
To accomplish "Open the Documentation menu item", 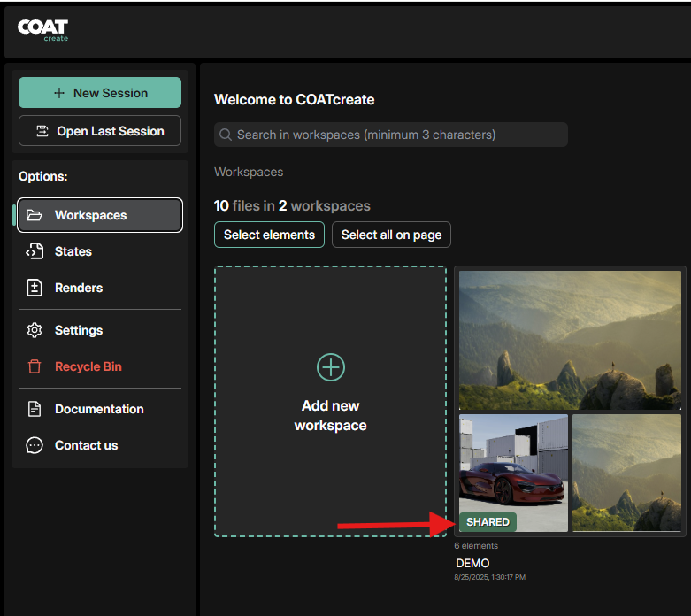I will point(99,409).
